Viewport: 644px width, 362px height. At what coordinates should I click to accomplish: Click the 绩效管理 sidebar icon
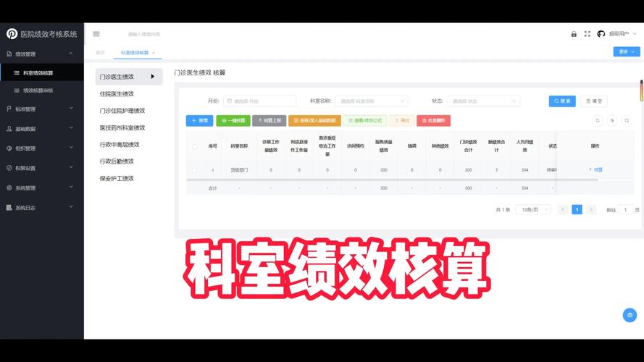tap(9, 54)
